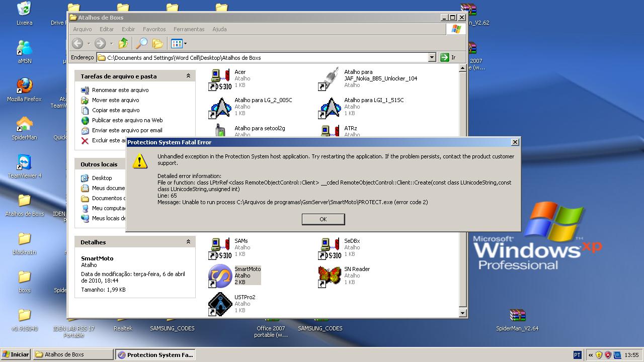644x362 pixels.
Task: Open the Acer shortcut icon
Action: pos(220,79)
